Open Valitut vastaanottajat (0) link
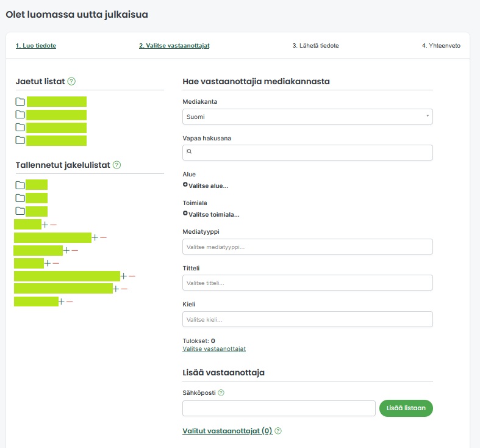The height and width of the screenshot is (448, 480). point(227,431)
